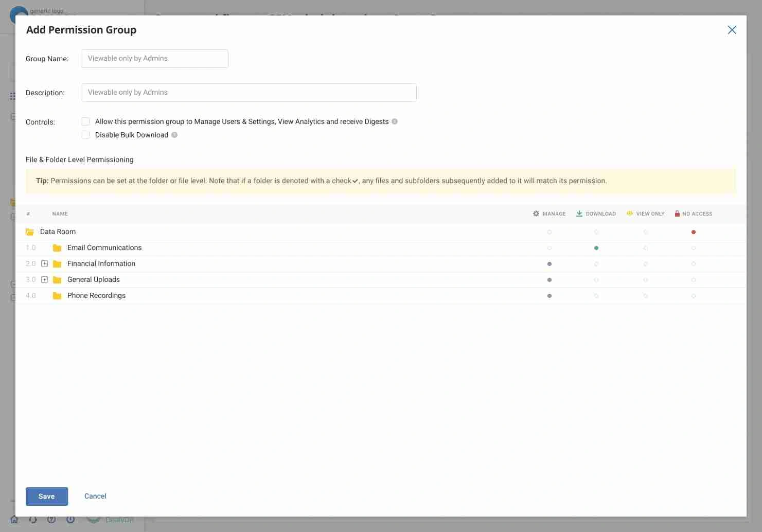Select the Phone Recordings folder row
The height and width of the screenshot is (532, 762).
[x=96, y=296]
